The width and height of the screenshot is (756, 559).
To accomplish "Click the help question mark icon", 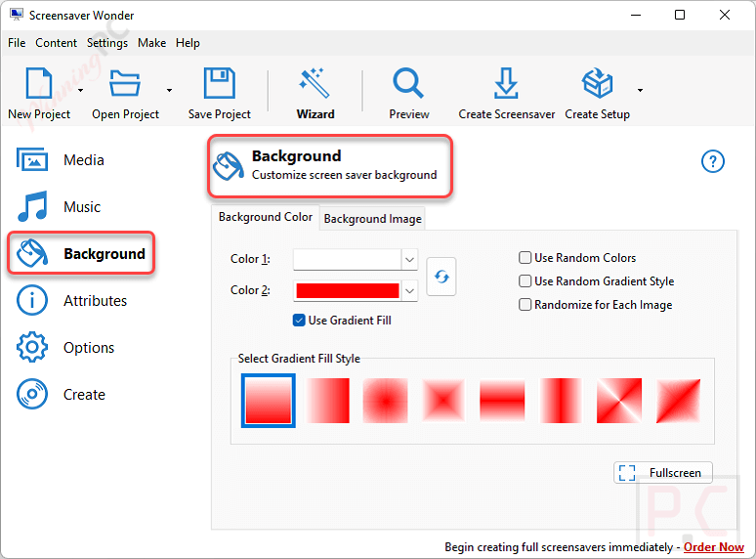I will pyautogui.click(x=713, y=161).
